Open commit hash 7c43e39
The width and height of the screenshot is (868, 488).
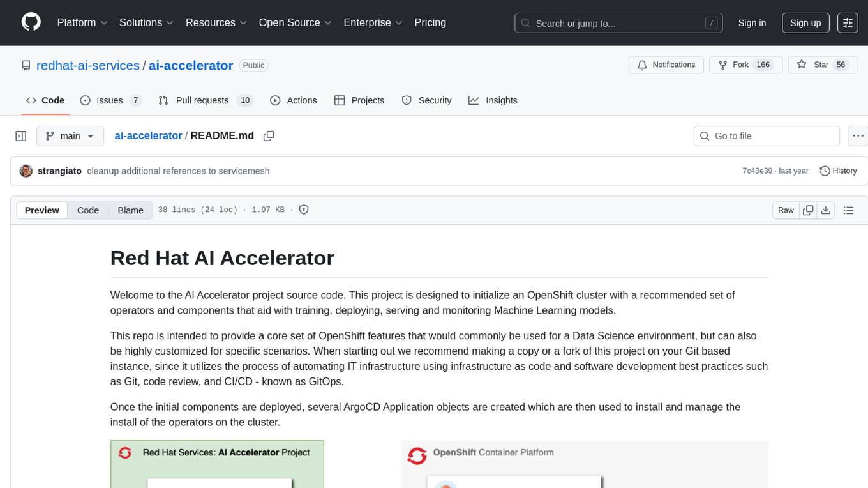click(757, 171)
